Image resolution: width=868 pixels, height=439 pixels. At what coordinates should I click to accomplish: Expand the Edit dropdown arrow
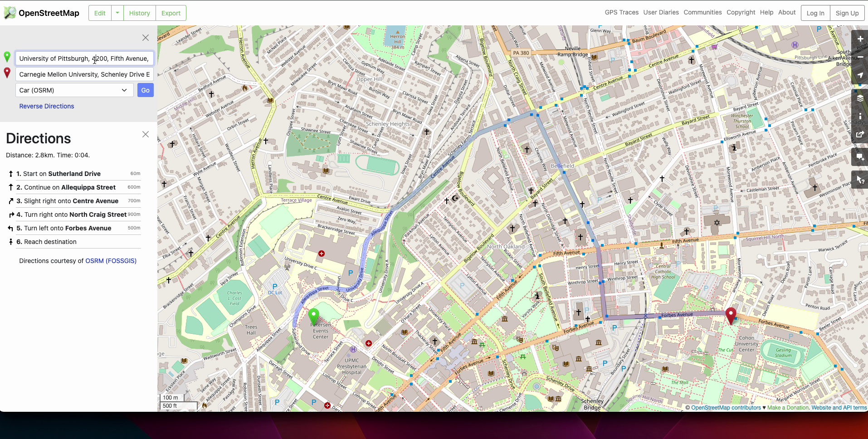click(117, 13)
